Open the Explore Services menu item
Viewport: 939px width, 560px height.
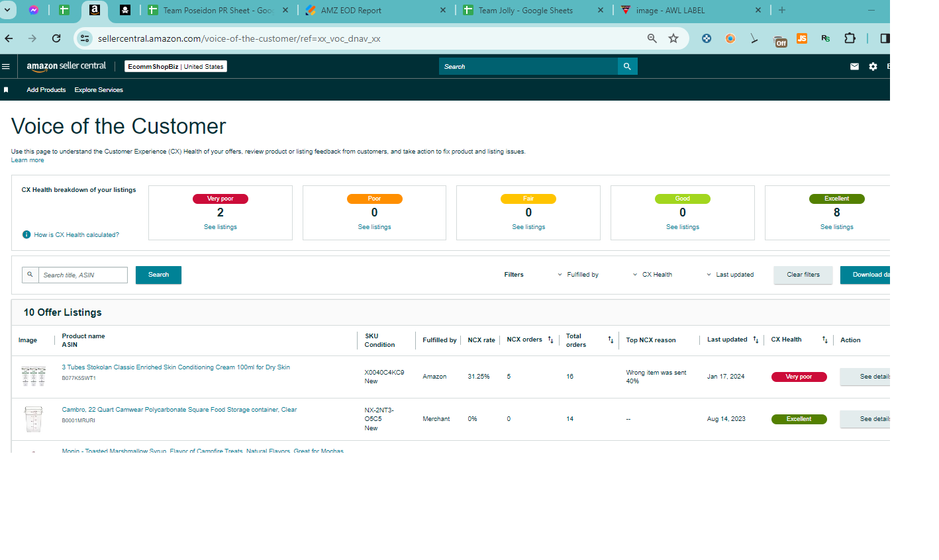point(99,90)
